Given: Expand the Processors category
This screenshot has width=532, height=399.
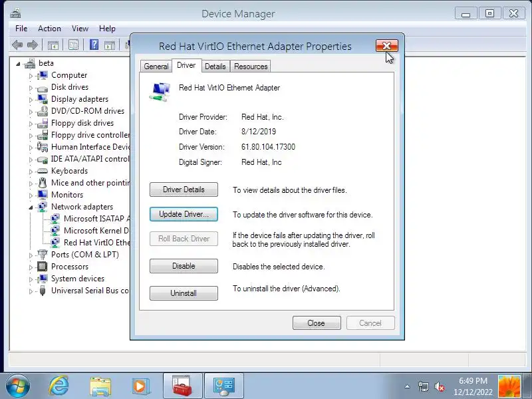Looking at the screenshot, I should [31, 267].
